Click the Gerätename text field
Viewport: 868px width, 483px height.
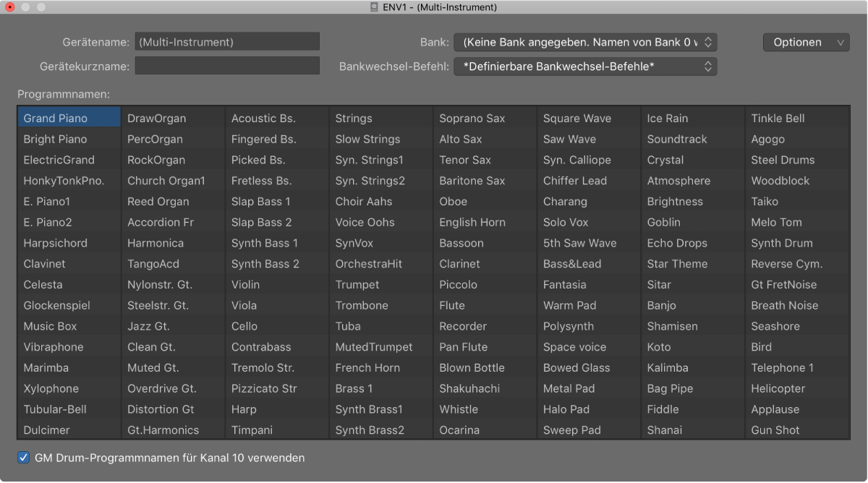[227, 42]
